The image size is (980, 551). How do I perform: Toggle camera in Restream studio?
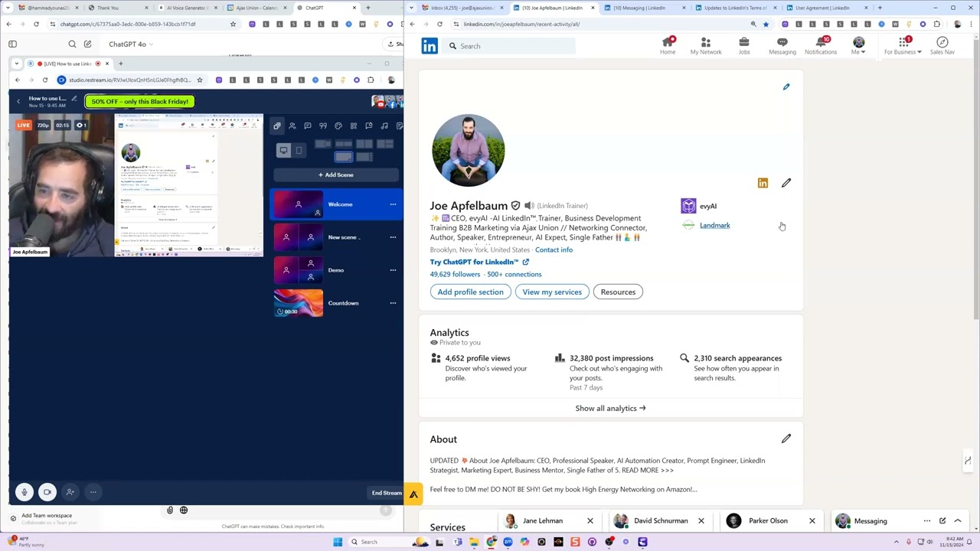47,492
